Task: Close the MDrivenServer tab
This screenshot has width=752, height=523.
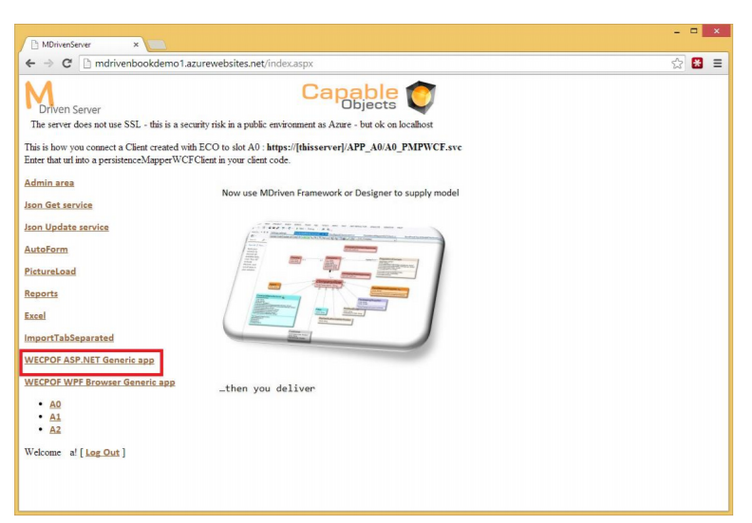Action: pos(136,45)
